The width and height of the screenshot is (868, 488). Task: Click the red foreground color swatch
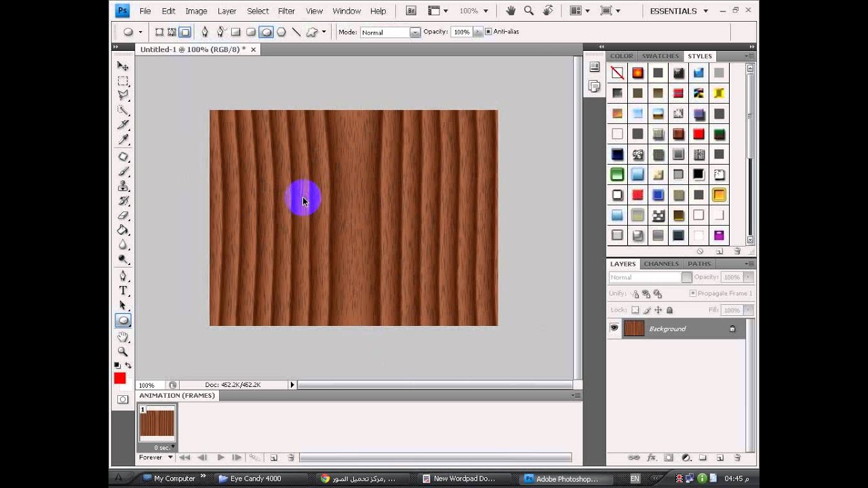tap(120, 378)
